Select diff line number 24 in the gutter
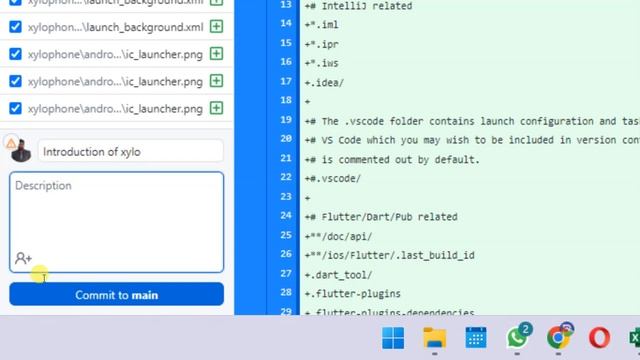The width and height of the screenshot is (640, 360). click(286, 216)
